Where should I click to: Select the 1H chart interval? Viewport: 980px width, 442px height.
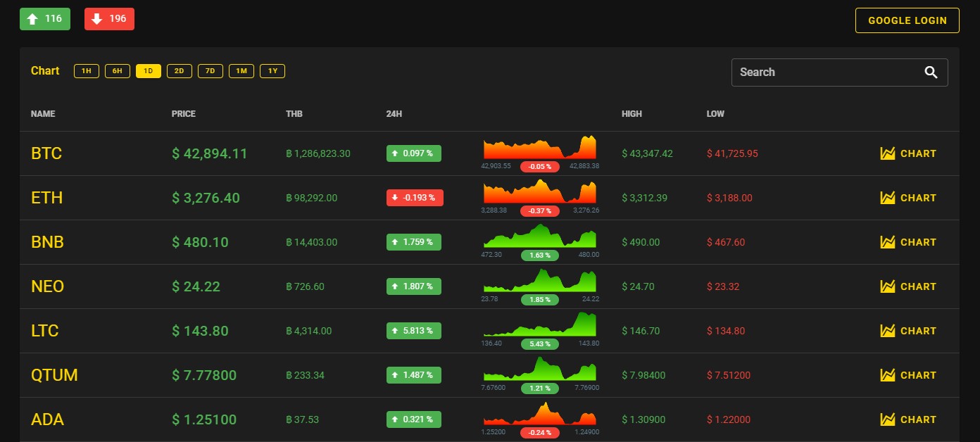(87, 71)
